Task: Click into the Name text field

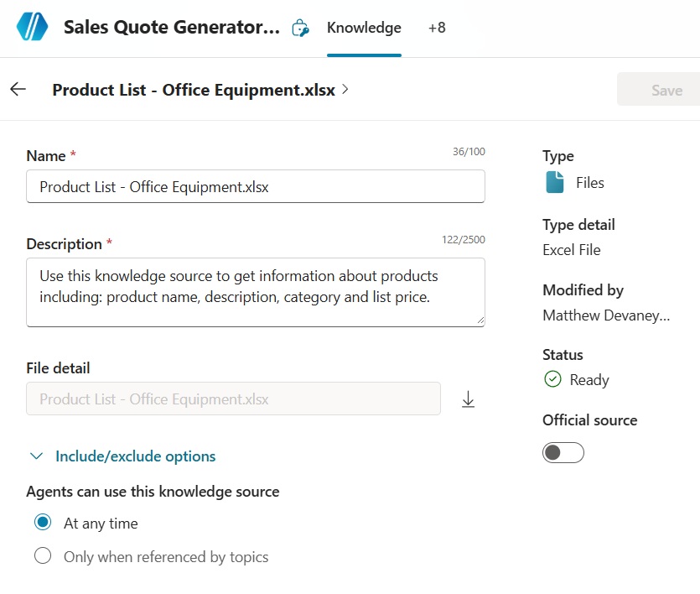Action: click(256, 187)
